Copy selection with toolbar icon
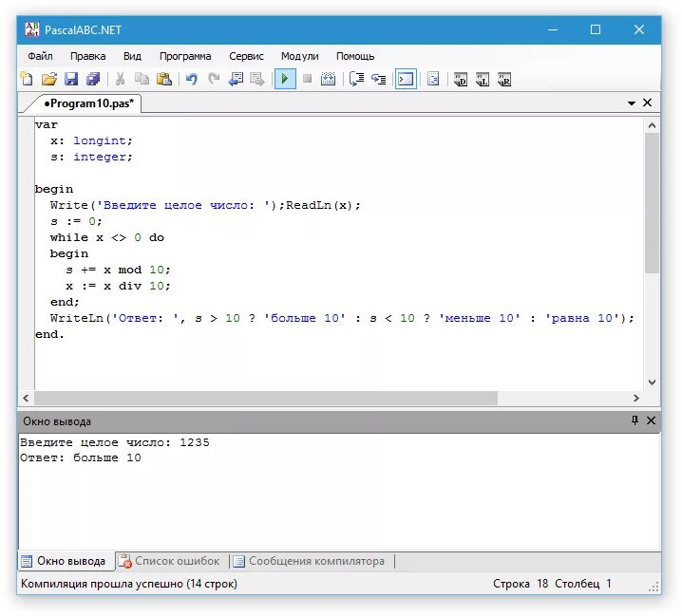The image size is (682, 616). coord(142,79)
